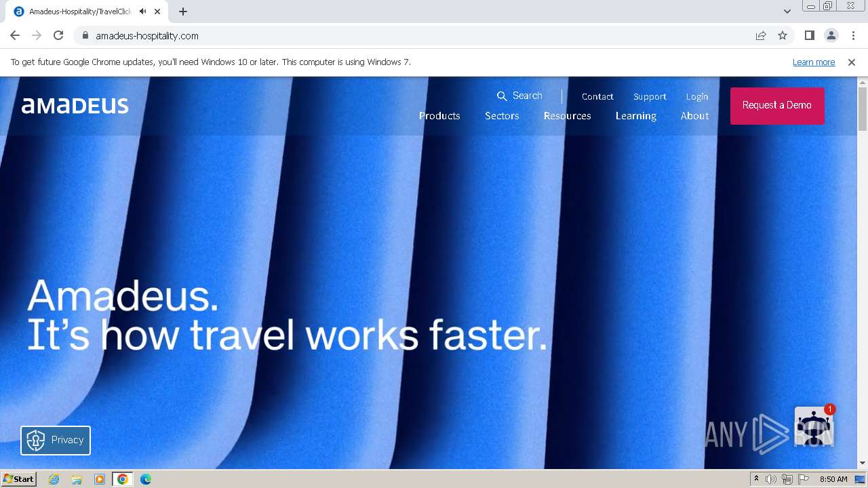The width and height of the screenshot is (868, 488).
Task: Open Chrome three-dot menu
Action: point(853,35)
